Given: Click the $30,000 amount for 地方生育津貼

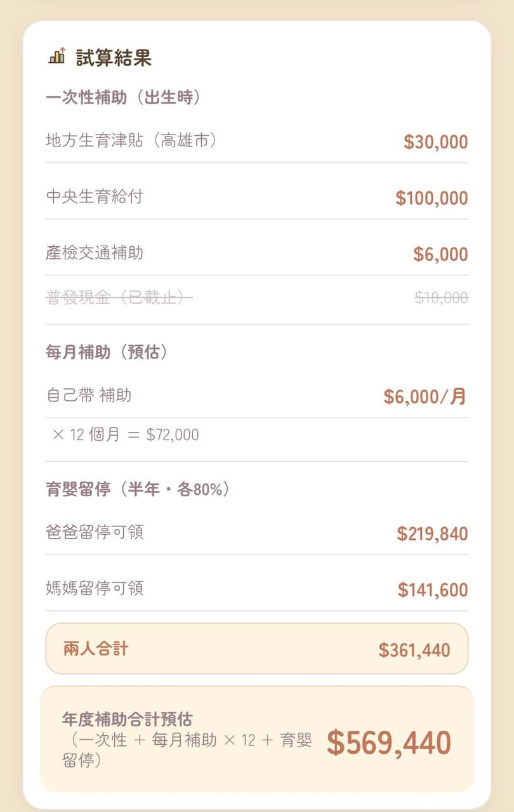Looking at the screenshot, I should click(436, 142).
